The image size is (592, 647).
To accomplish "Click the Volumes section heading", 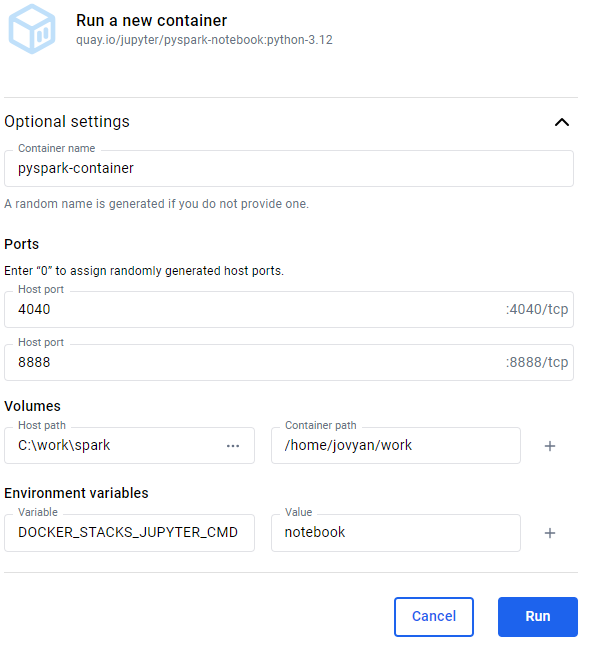I will 32,406.
